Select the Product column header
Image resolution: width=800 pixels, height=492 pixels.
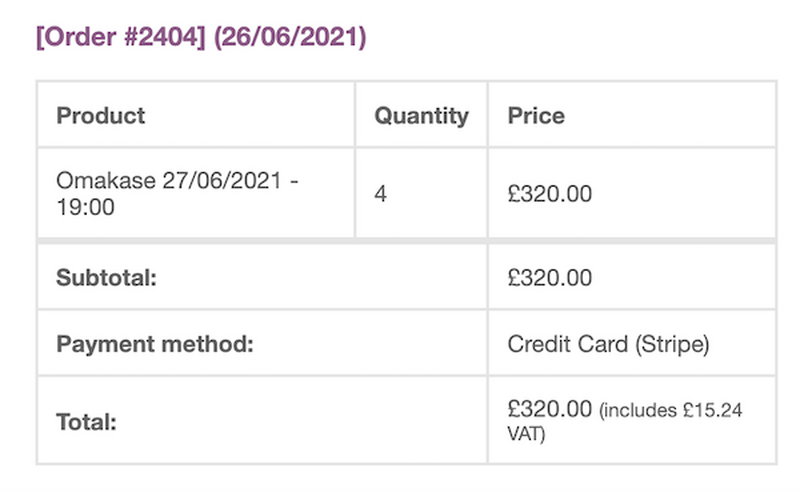click(100, 116)
